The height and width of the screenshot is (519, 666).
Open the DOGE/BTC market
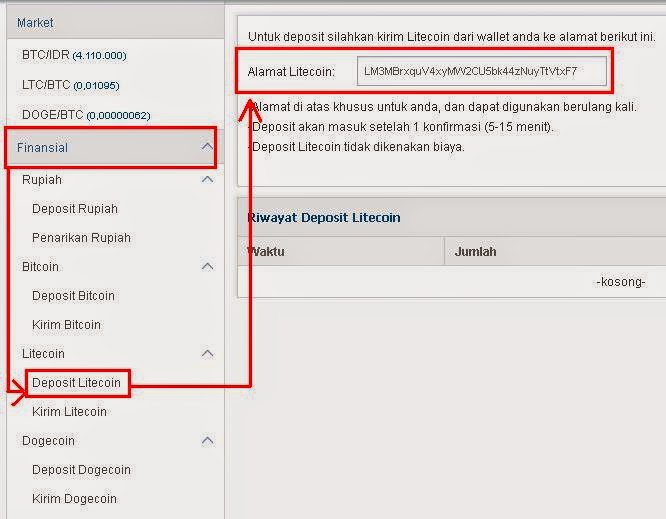point(86,115)
